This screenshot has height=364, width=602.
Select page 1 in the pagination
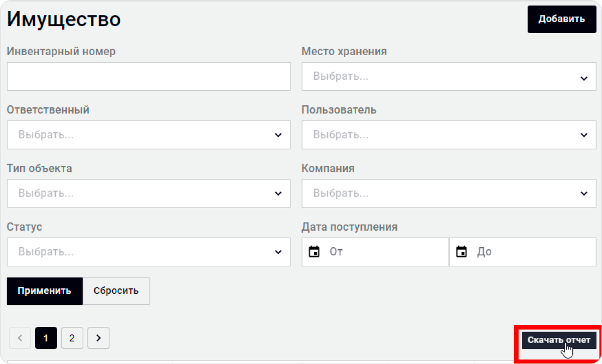click(x=46, y=338)
